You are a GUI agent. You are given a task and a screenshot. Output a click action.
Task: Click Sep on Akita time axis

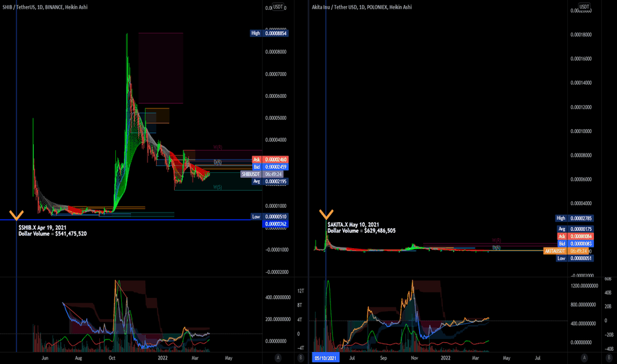point(383,358)
